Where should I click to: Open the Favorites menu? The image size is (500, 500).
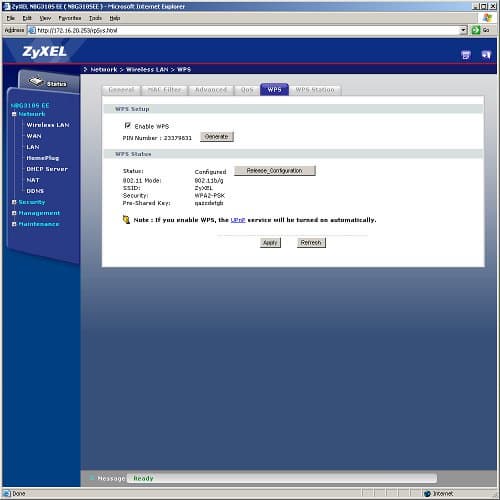[x=70, y=18]
